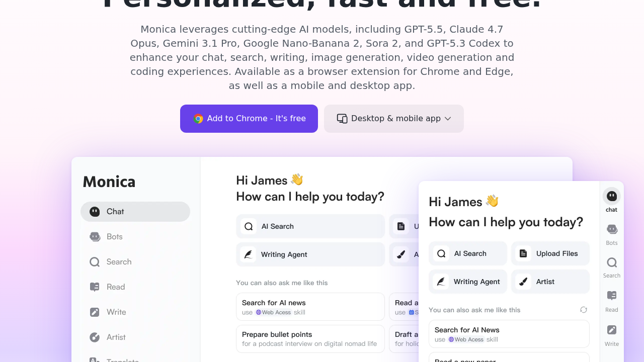Screen dimensions: 644x362
Task: Click the Read book icon in left sidebar
Action: 95,287
